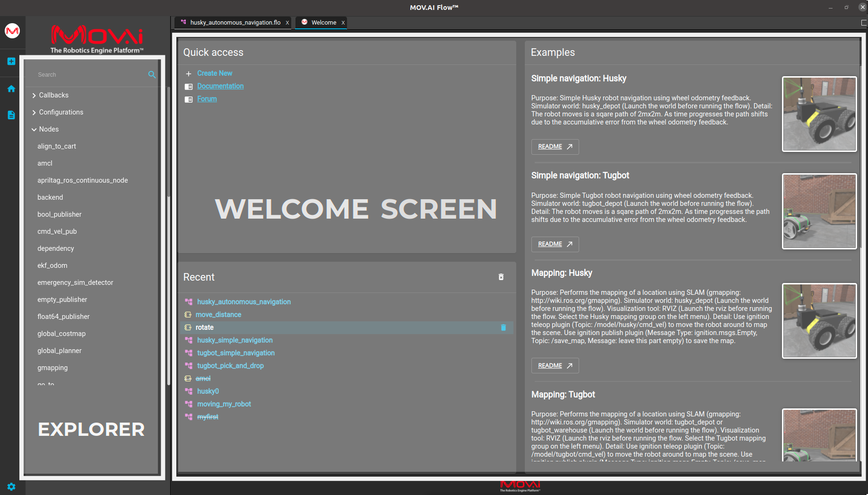Click the trash icon to clear Recent list
Screen dimensions: 868x495
(x=501, y=277)
